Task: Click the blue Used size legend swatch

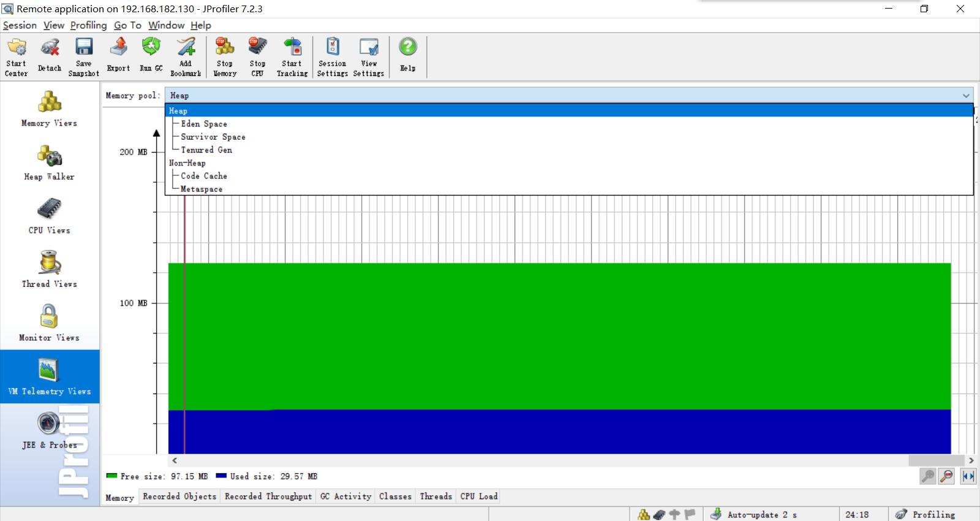Action: pos(221,476)
